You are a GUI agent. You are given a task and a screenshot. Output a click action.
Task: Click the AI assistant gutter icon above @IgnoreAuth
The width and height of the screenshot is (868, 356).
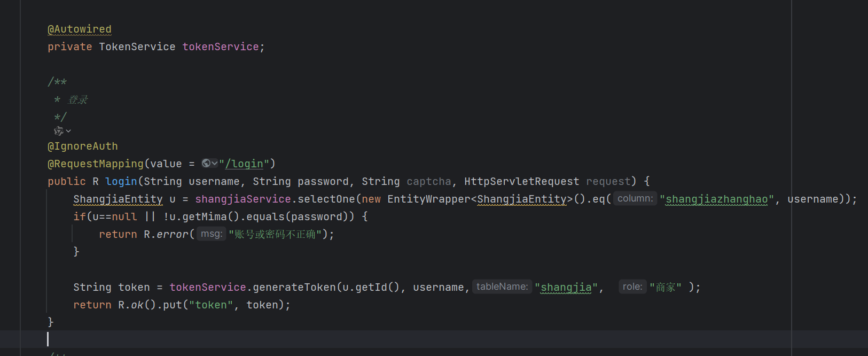58,131
